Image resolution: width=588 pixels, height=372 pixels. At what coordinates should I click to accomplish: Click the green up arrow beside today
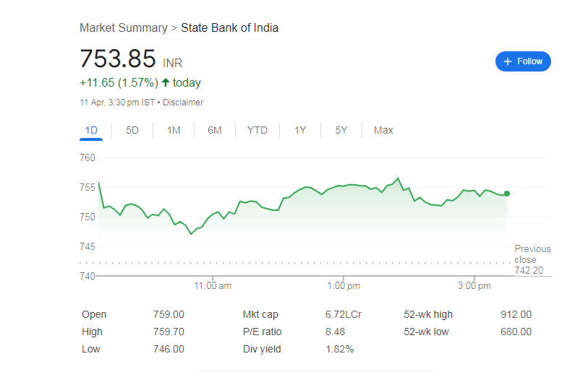[x=166, y=82]
